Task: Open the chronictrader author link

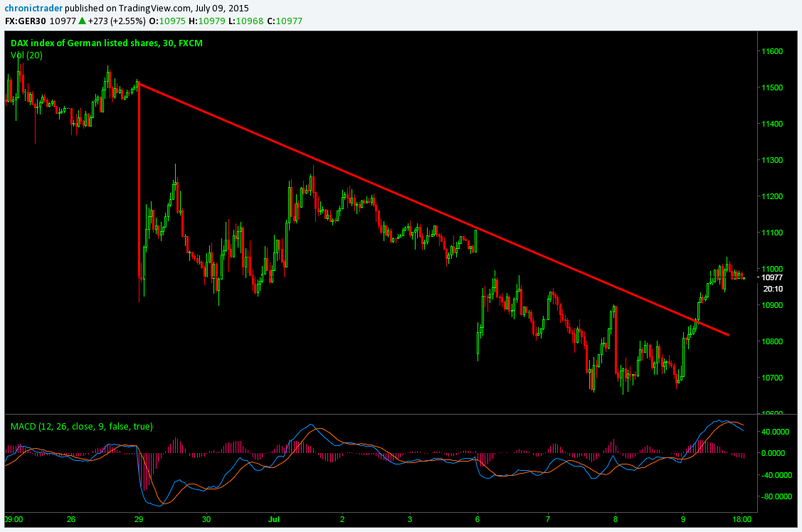Action: (33, 8)
